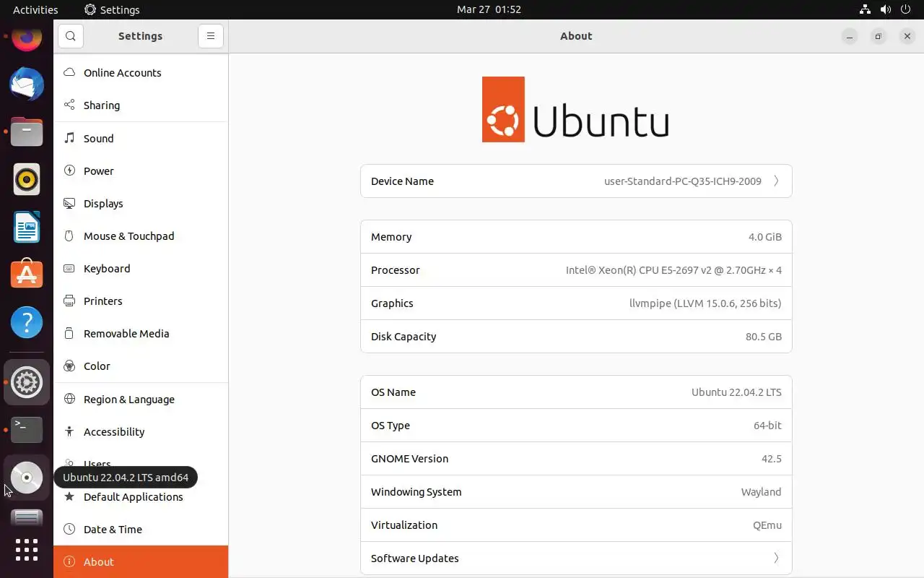
Task: Click the Windowing System value Wayland
Action: click(761, 492)
